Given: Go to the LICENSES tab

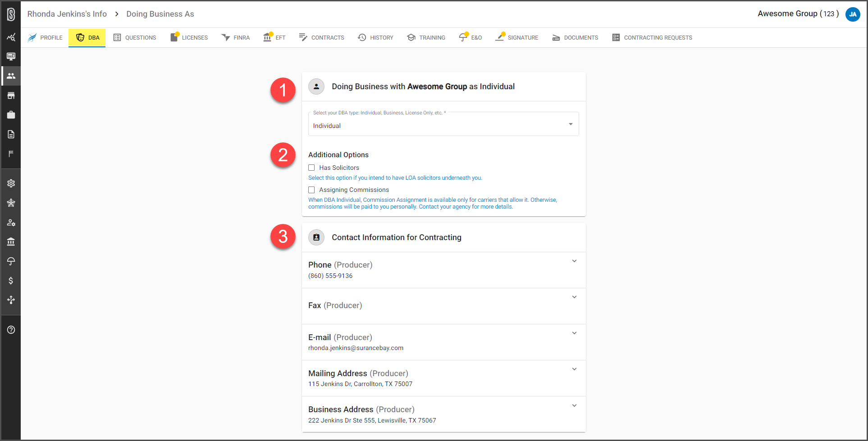Looking at the screenshot, I should (189, 38).
